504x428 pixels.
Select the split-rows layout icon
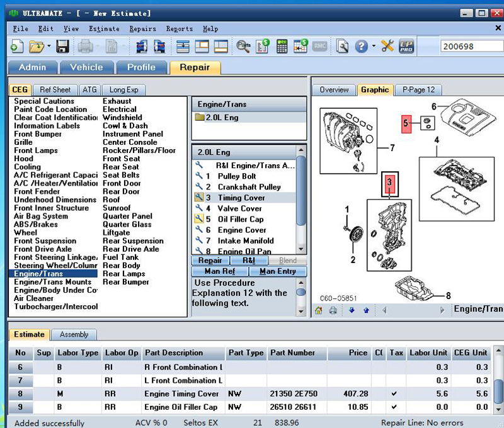pos(183,47)
